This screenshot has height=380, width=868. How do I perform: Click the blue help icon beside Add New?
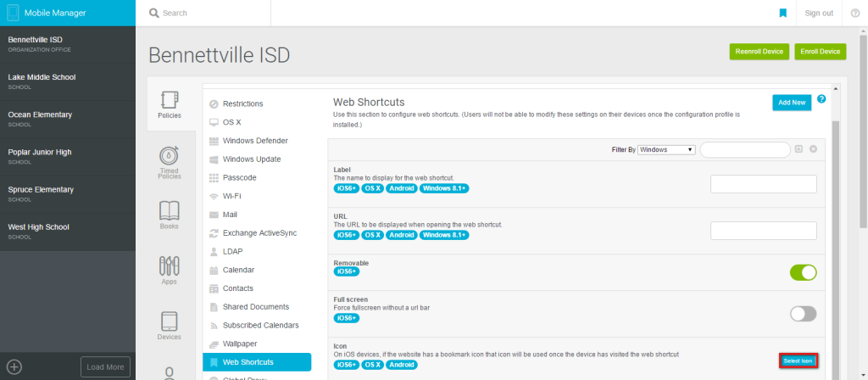[x=821, y=99]
